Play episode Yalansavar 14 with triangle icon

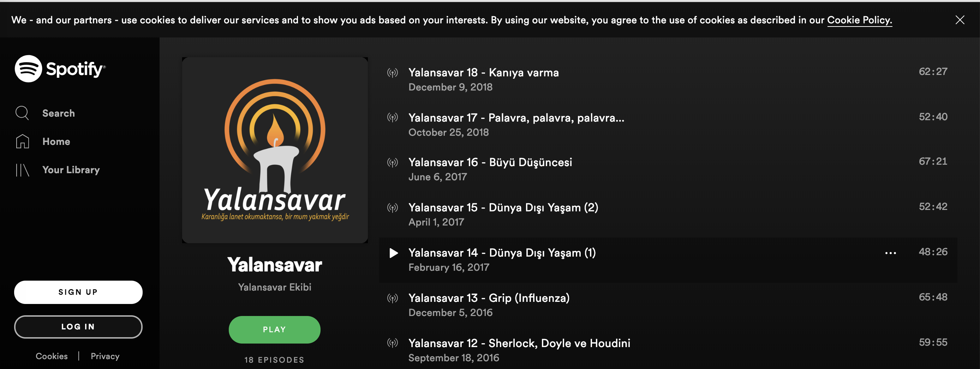[x=393, y=253]
